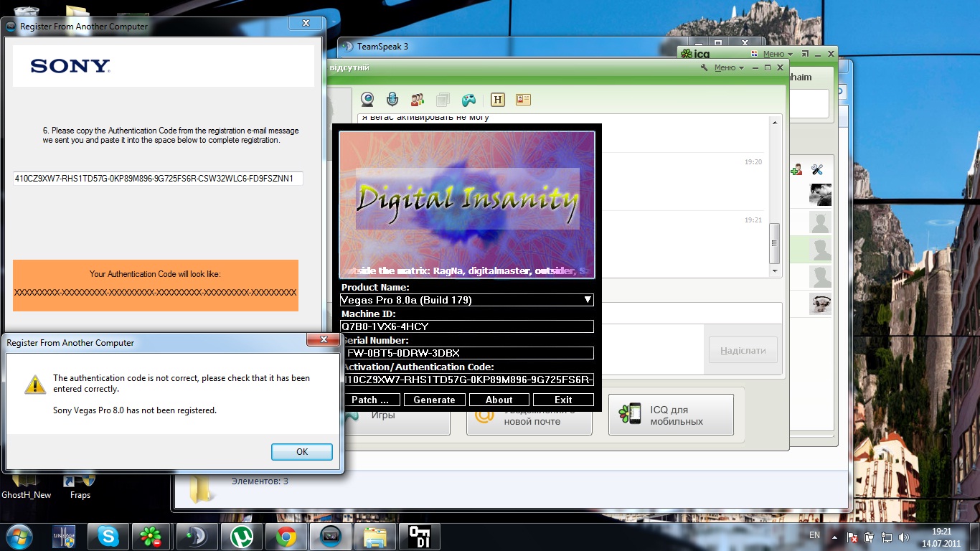
Task: Click the disabled Надіслати send button
Action: pyautogui.click(x=743, y=350)
